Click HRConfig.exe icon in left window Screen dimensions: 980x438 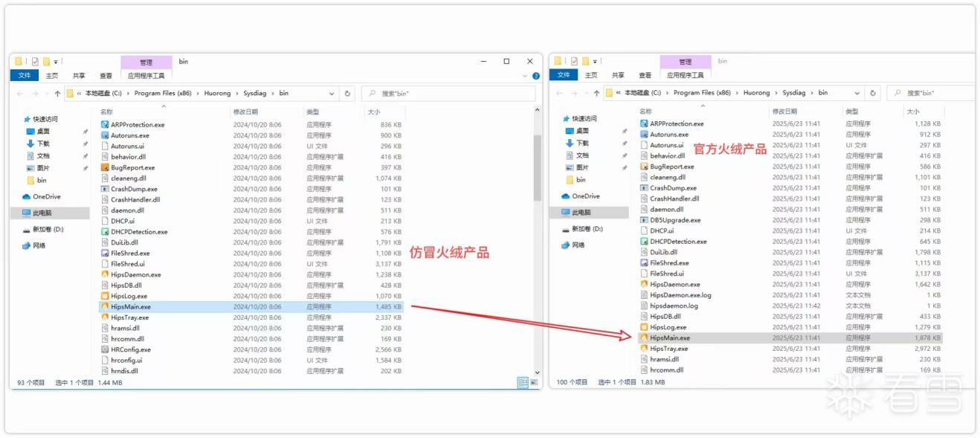(105, 350)
